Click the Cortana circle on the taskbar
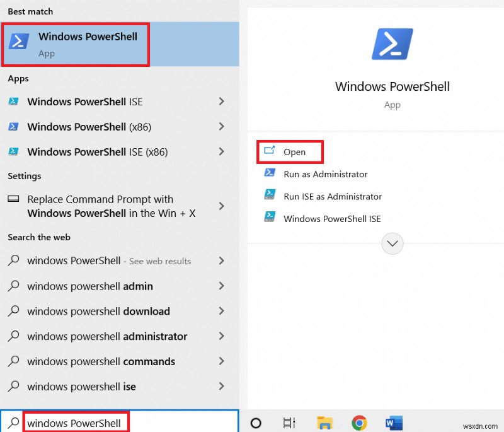This screenshot has width=504, height=432. (x=255, y=423)
